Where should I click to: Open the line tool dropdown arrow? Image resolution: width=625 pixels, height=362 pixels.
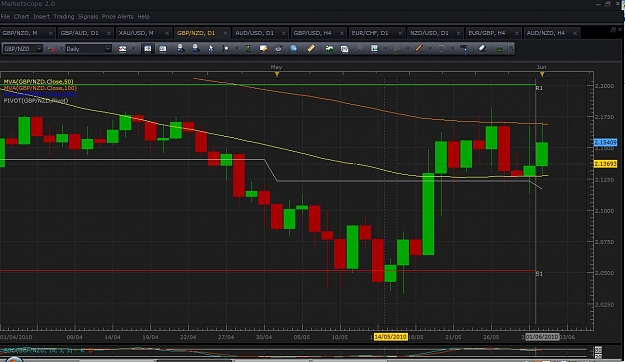(x=430, y=49)
